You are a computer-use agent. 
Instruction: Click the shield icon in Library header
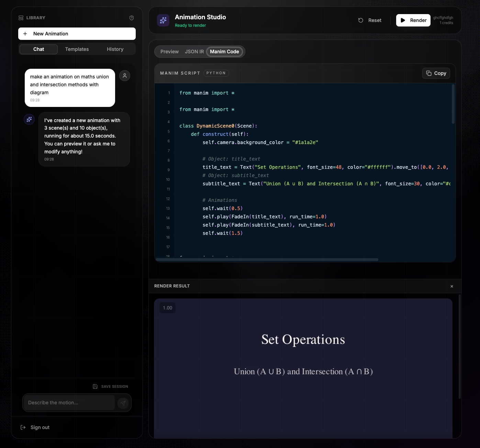[x=131, y=18]
